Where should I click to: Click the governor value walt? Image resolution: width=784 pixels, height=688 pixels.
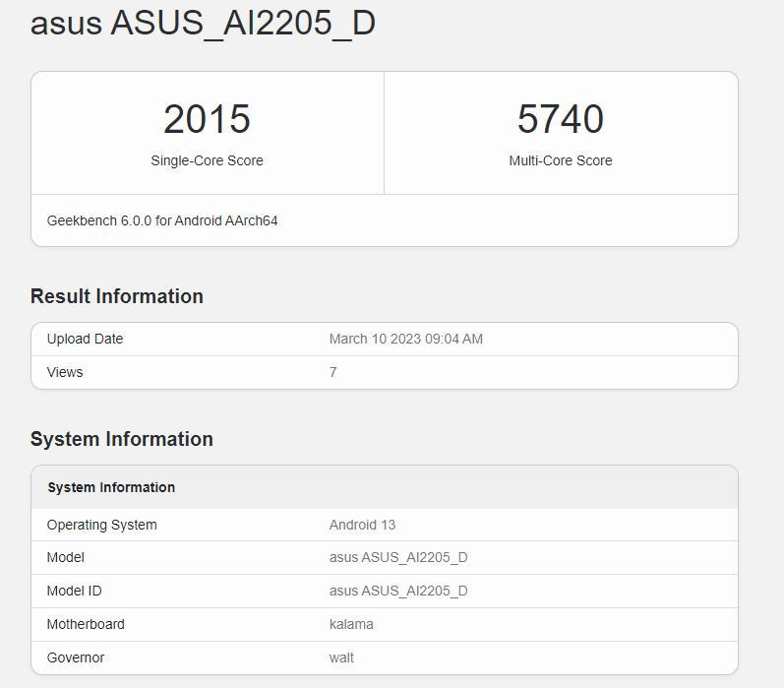[341, 657]
